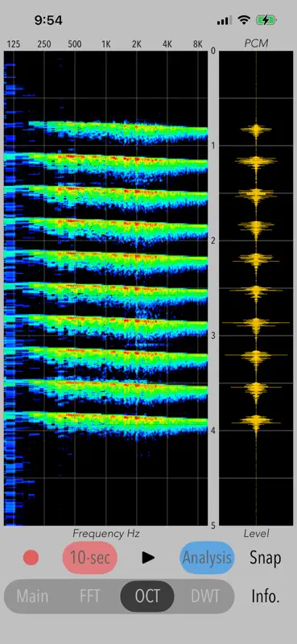297x644 pixels.
Task: Tap the Wi-Fi status icon
Action: tap(245, 19)
